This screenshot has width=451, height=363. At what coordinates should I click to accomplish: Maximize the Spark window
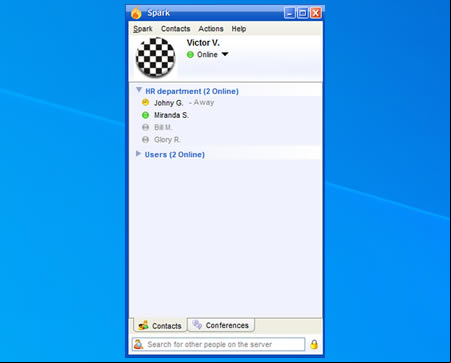click(303, 13)
